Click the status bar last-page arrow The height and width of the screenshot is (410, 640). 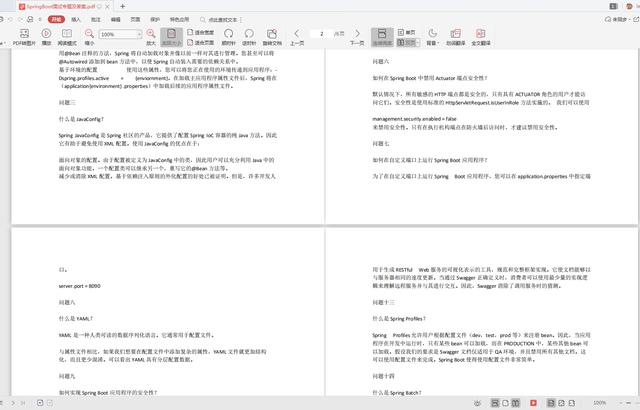click(x=23, y=403)
